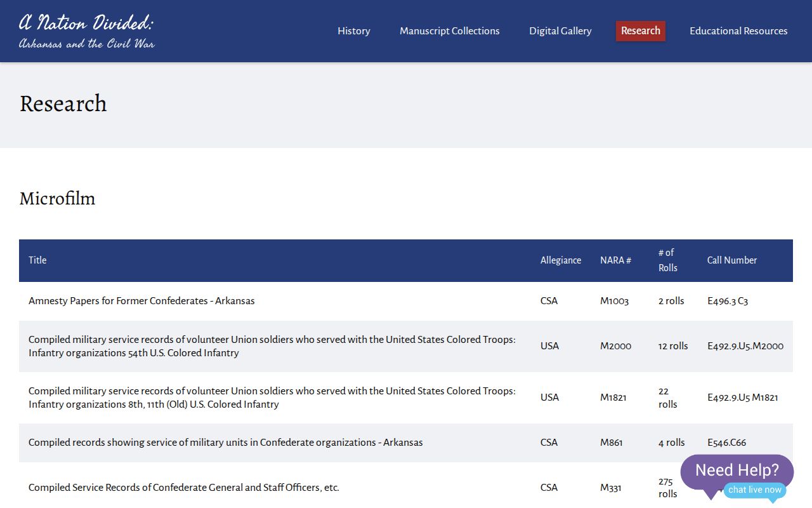Open Educational Resources in the navigation
This screenshot has width=812, height=508.
tap(738, 30)
